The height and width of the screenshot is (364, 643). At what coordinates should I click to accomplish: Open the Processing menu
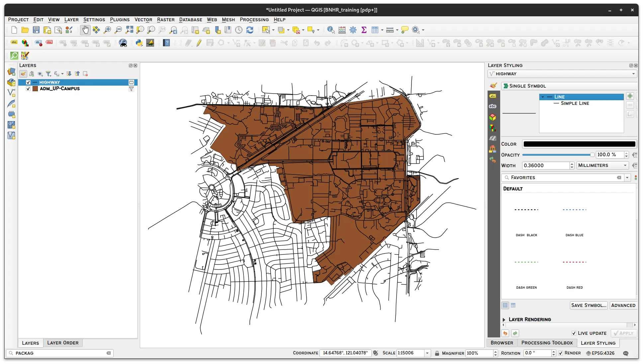pos(254,20)
